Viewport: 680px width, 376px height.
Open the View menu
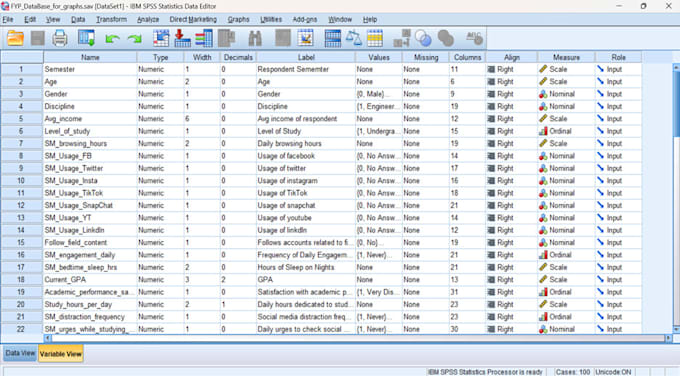tap(53, 20)
